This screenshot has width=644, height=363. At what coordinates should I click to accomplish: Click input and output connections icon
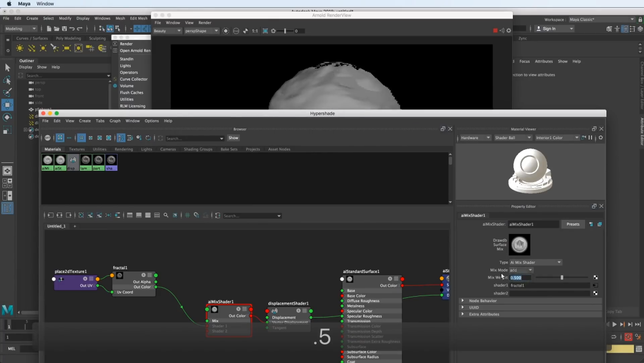(60, 215)
